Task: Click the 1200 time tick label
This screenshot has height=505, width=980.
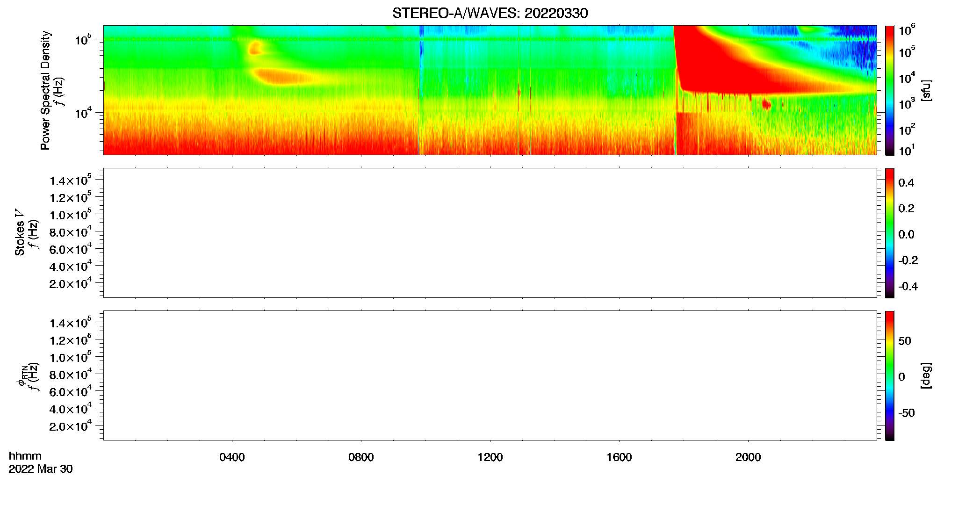Action: [490, 457]
